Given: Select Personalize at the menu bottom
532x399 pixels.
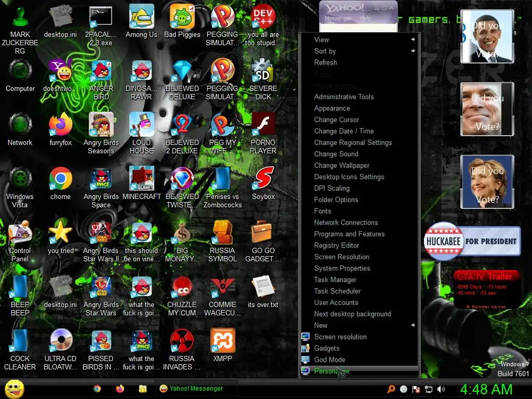Looking at the screenshot, I should (x=360, y=371).
